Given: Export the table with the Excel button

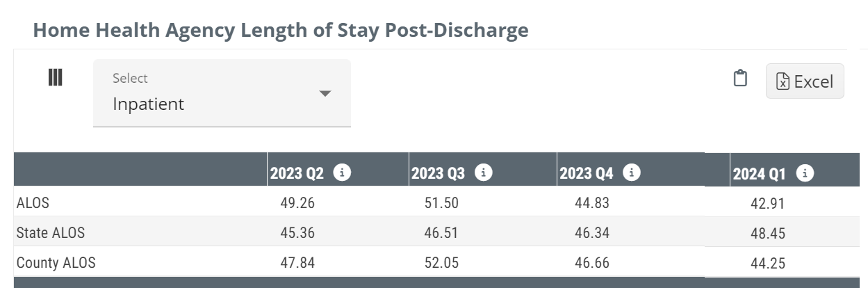Looking at the screenshot, I should pos(805,81).
